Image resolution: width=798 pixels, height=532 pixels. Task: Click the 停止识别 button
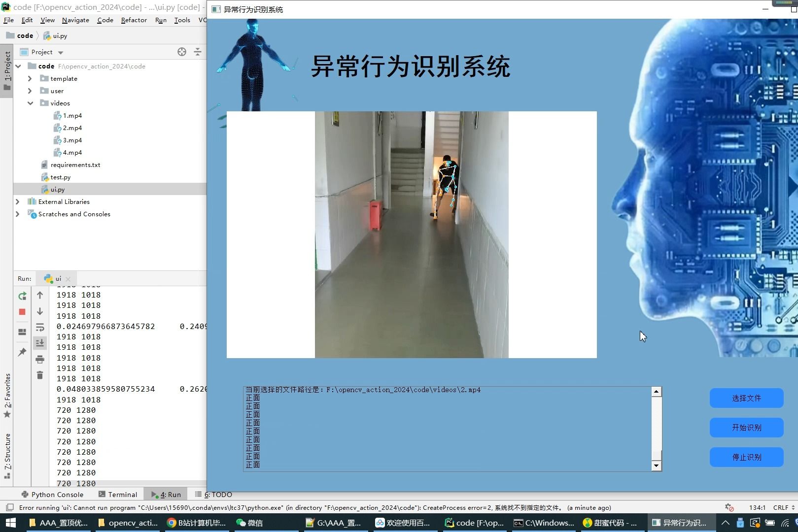point(746,457)
